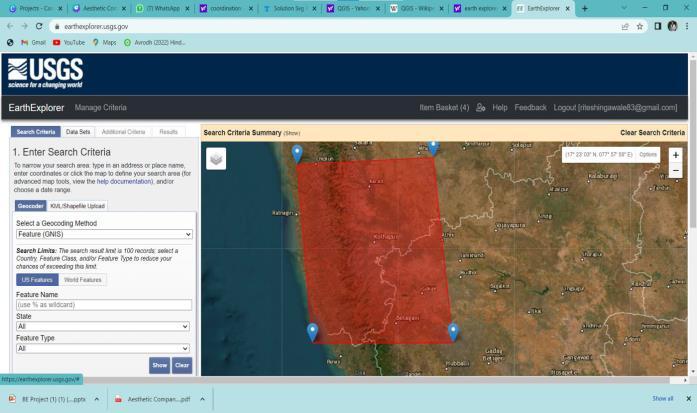Open Geocoding Method dropdown Feature (GNIS)

point(104,234)
